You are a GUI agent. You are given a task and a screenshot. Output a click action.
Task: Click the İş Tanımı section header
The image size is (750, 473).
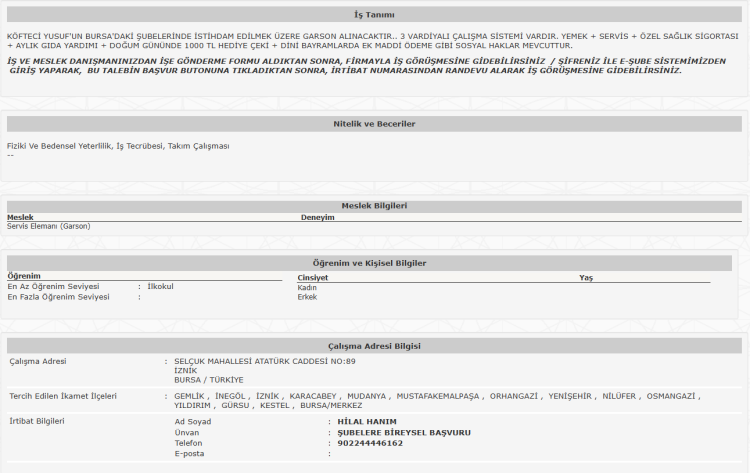point(374,17)
